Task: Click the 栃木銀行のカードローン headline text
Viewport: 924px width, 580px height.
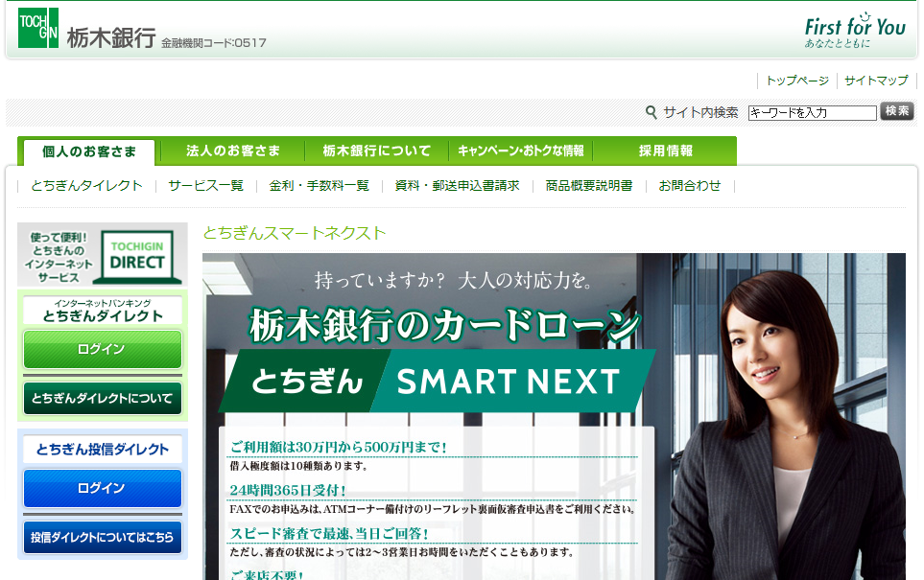Action: tap(444, 326)
